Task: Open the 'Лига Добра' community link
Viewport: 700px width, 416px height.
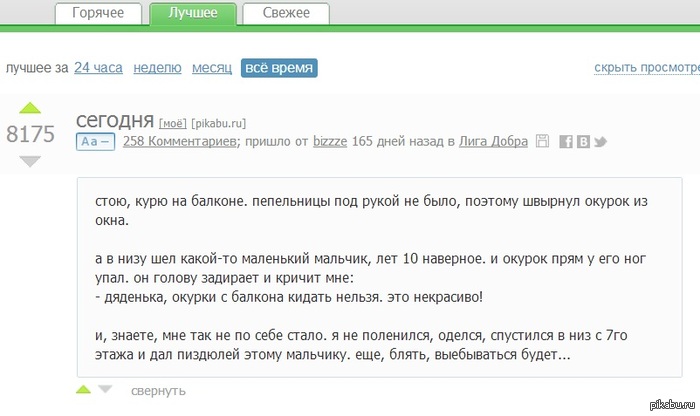Action: (x=493, y=142)
